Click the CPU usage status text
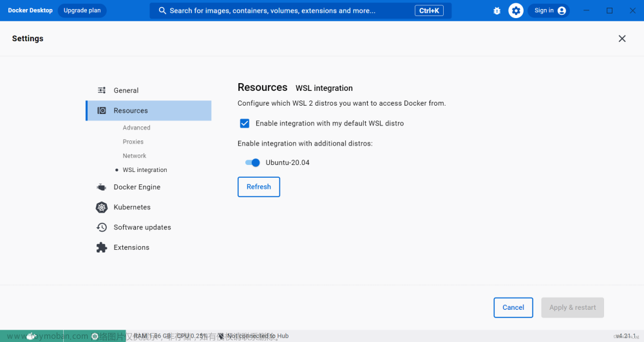This screenshot has width=644, height=342. coord(192,336)
